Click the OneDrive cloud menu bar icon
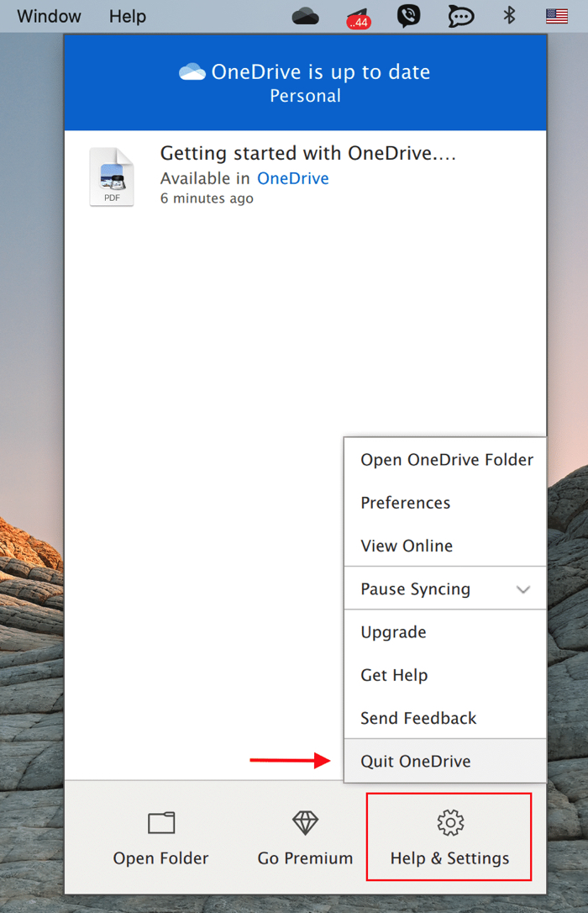This screenshot has width=588, height=913. [x=305, y=16]
